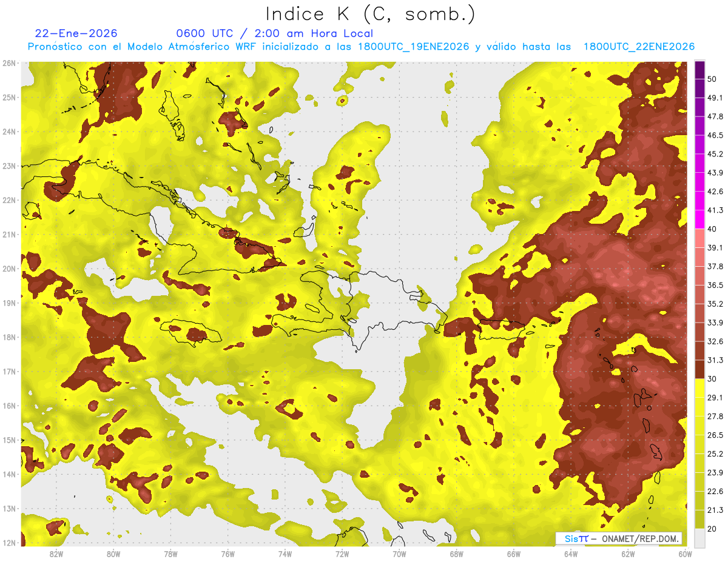
Task: Click the "14N" latitude label
Action: (x=9, y=474)
